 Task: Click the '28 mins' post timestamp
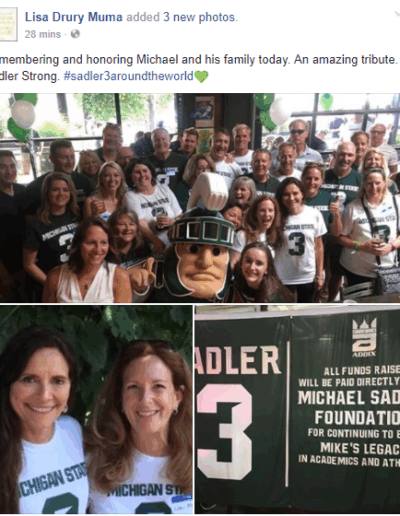coord(43,34)
